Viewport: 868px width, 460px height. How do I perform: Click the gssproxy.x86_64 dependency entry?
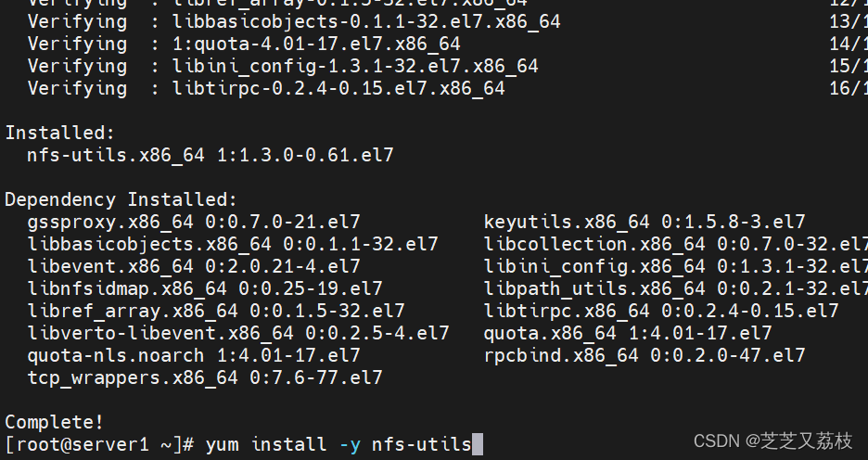[194, 223]
